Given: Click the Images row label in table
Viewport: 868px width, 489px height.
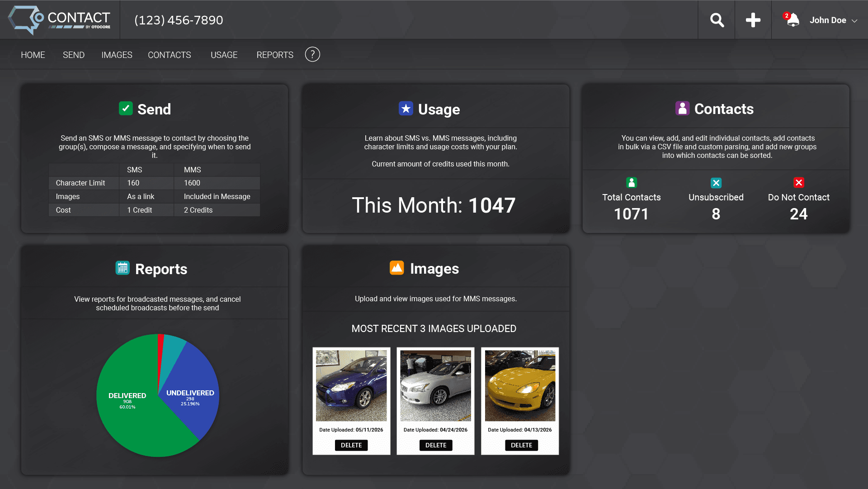Looking at the screenshot, I should click(68, 196).
